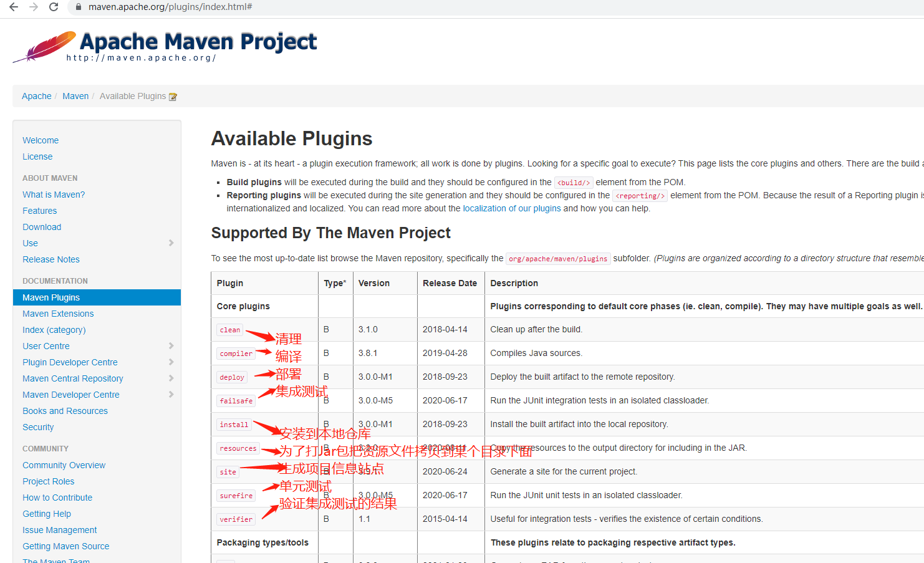Open the surefire plugin page
924x563 pixels.
(236, 495)
